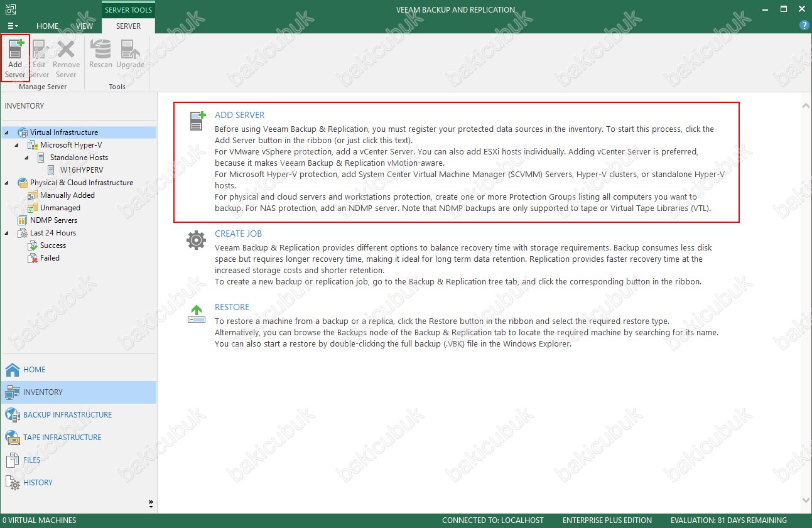
Task: Open the HISTORY navigation view
Action: click(x=78, y=483)
